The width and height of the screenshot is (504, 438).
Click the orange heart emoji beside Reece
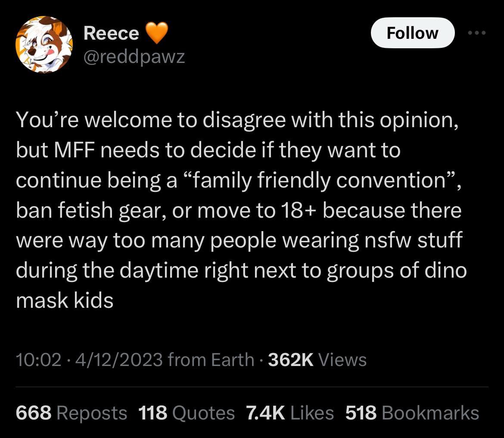click(x=157, y=33)
